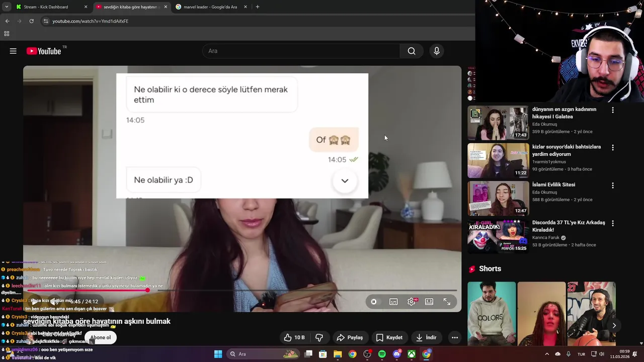644x362 pixels.
Task: Open more actions menu beside İndir
Action: tap(455, 337)
